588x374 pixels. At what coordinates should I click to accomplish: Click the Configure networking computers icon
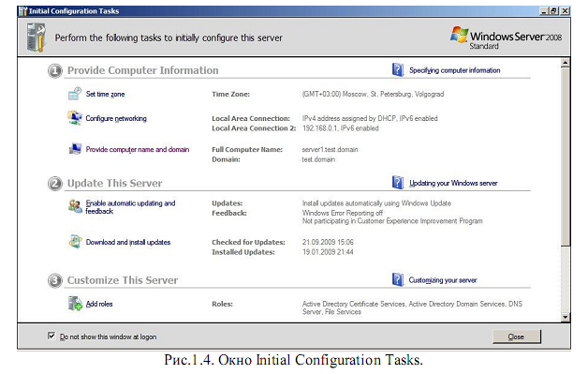pyautogui.click(x=75, y=118)
